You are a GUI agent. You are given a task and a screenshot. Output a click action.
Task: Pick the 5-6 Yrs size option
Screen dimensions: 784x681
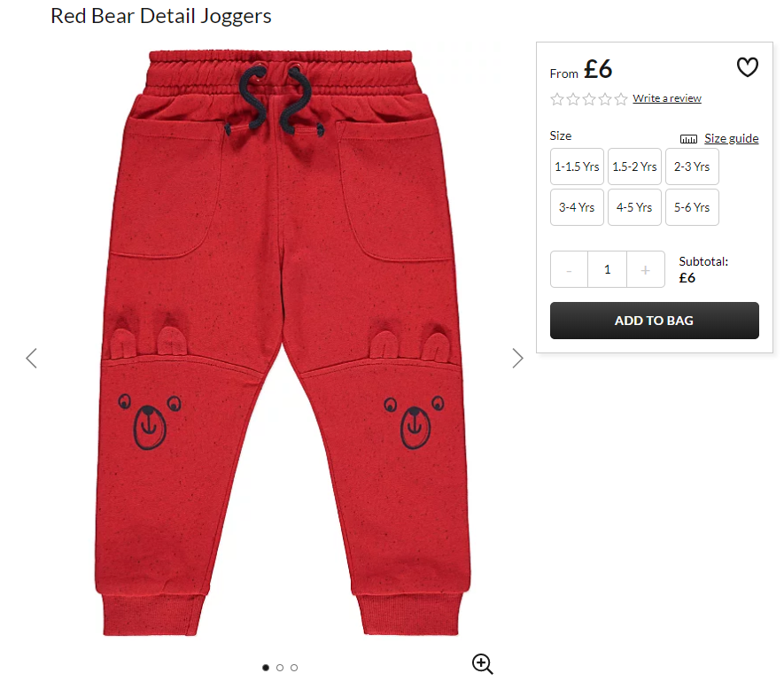pyautogui.click(x=692, y=207)
